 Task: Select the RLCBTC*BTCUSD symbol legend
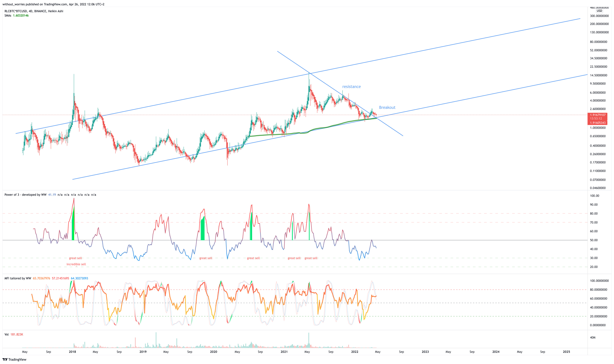[34, 11]
